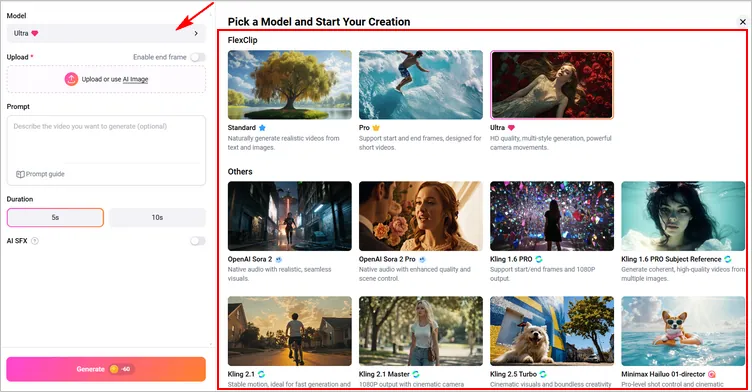This screenshot has height=392, width=752.
Task: Click the Generate button
Action: (106, 369)
